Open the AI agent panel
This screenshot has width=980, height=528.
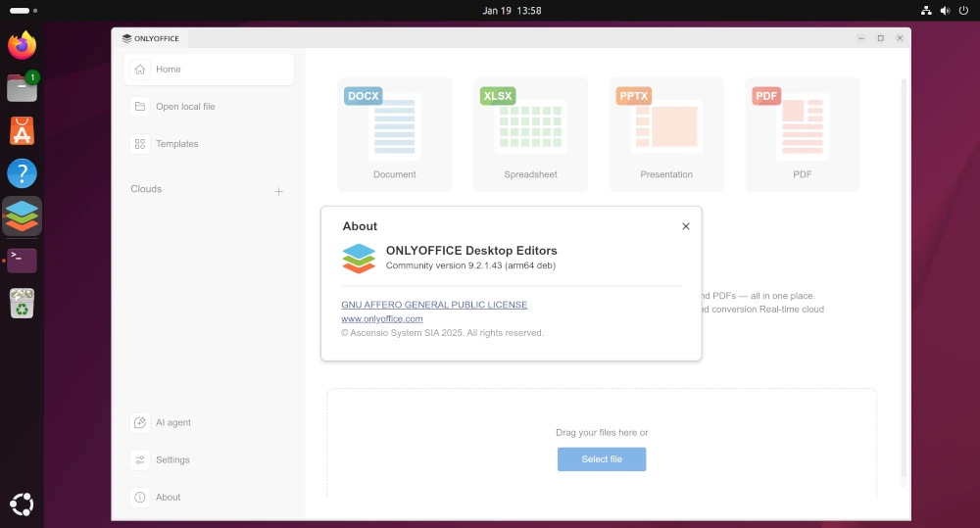click(x=209, y=422)
